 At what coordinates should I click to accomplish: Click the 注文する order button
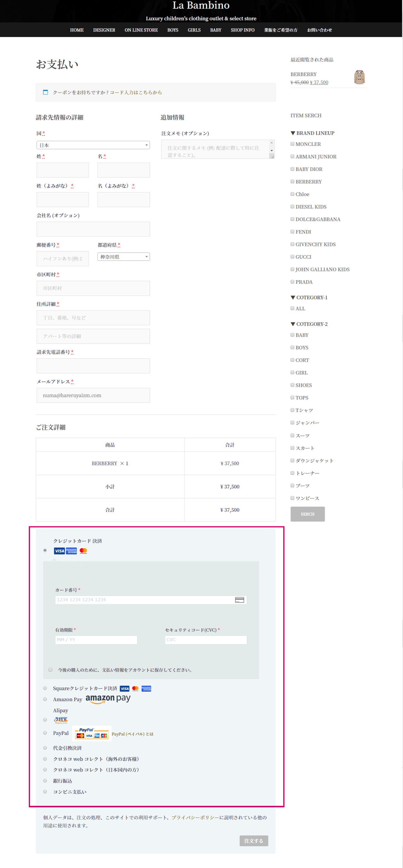(x=253, y=841)
